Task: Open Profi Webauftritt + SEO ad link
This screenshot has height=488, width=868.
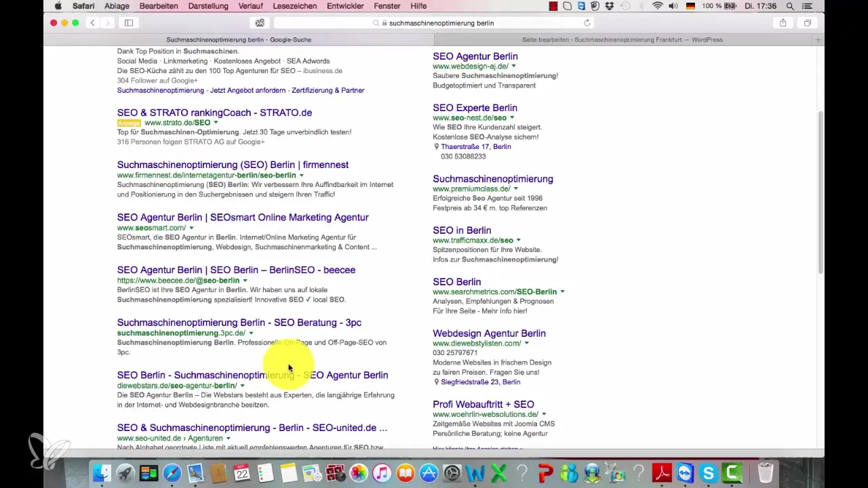Action: pos(484,405)
